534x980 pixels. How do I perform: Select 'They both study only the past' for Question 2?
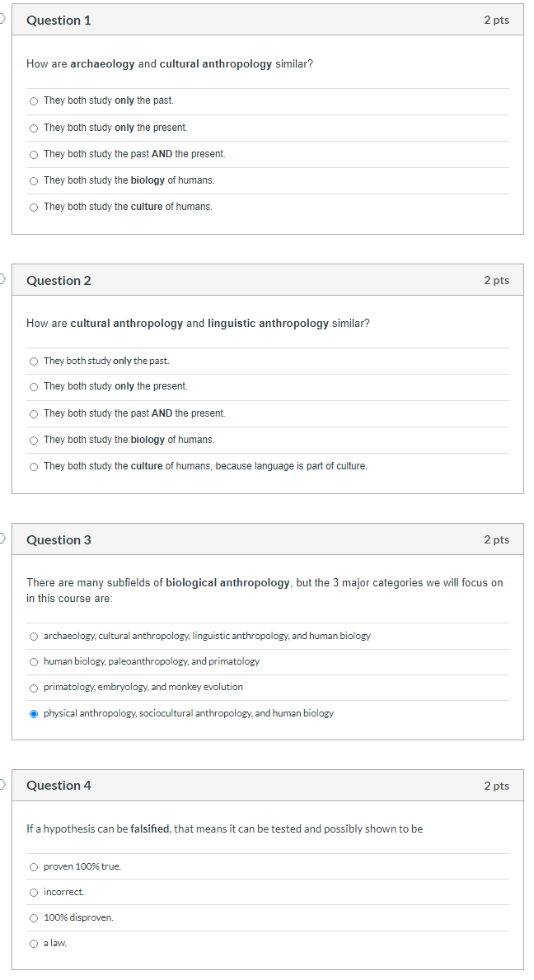tap(33, 361)
